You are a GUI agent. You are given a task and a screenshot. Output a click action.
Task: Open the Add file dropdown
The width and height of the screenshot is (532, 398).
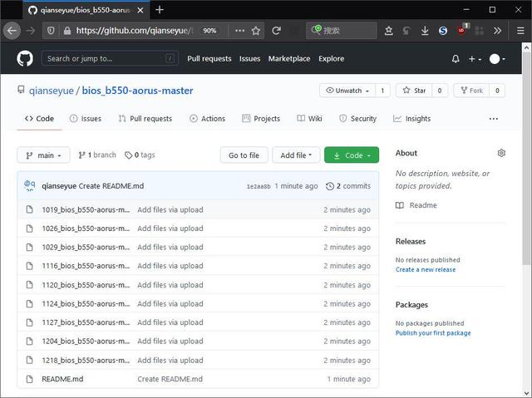coord(296,155)
